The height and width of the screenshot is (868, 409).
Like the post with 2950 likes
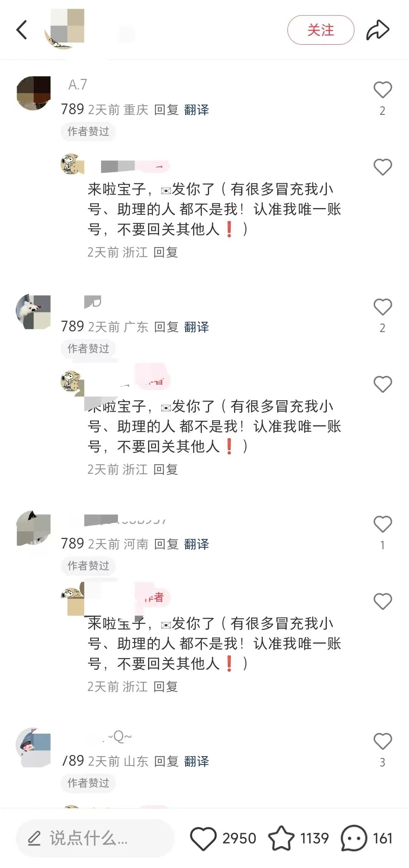(x=203, y=838)
